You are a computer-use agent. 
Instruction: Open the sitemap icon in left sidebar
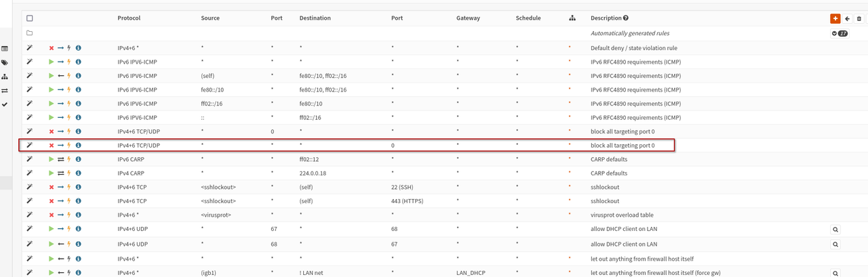coord(5,77)
